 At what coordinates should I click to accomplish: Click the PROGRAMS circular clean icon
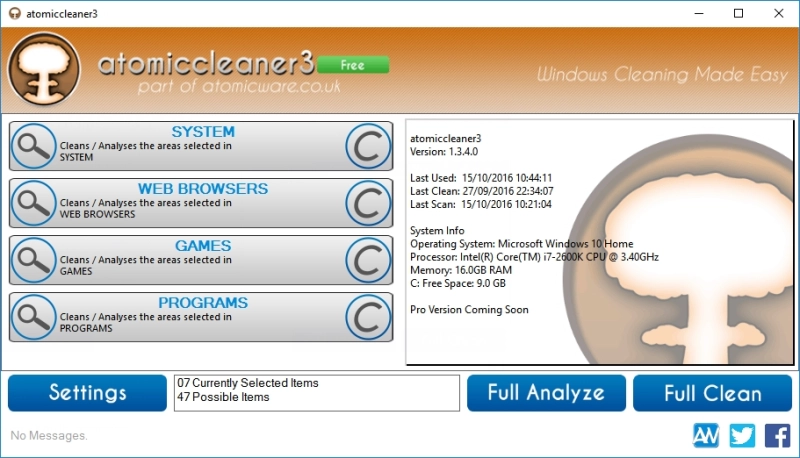click(x=368, y=317)
